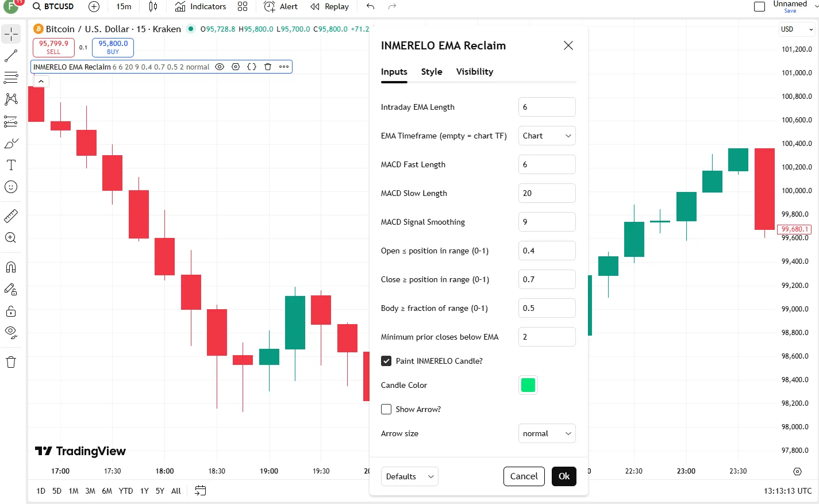Image resolution: width=819 pixels, height=504 pixels.
Task: Open the XABCD Pattern tool
Action: (x=11, y=99)
